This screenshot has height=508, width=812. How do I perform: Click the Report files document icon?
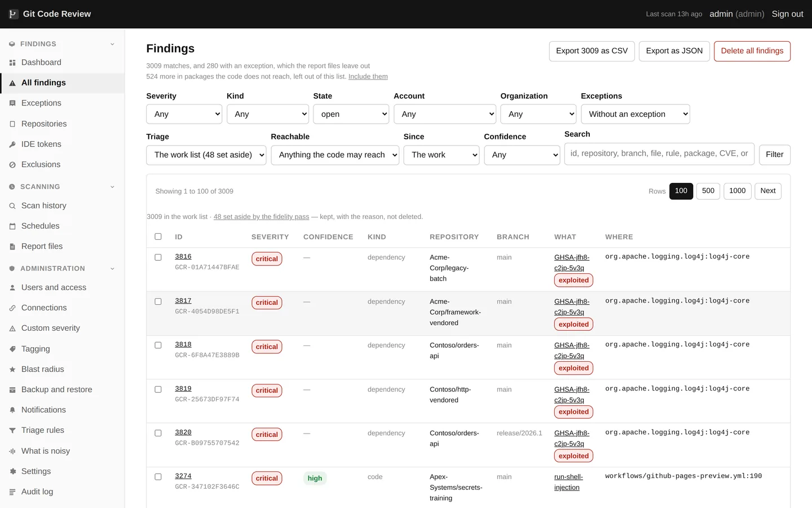click(12, 247)
